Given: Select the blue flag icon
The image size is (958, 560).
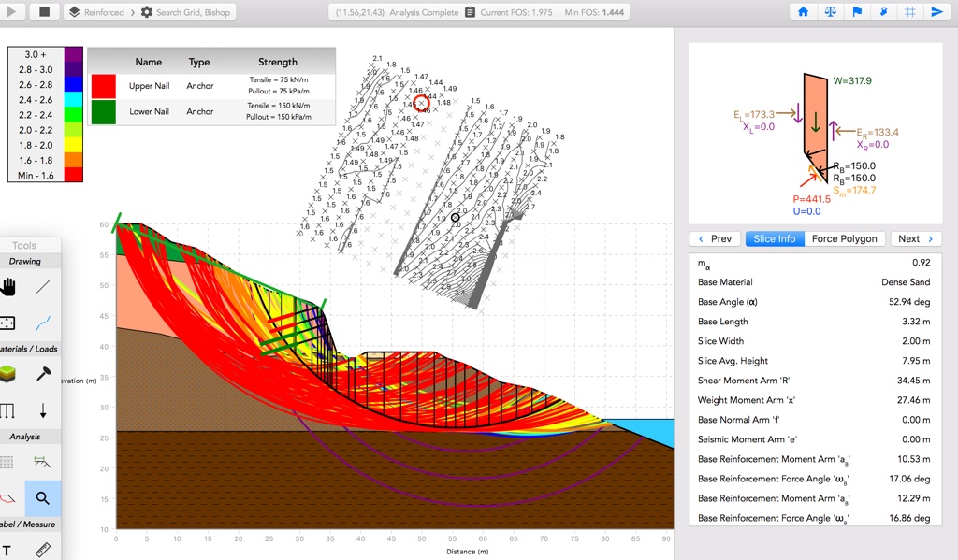Looking at the screenshot, I should (x=857, y=11).
